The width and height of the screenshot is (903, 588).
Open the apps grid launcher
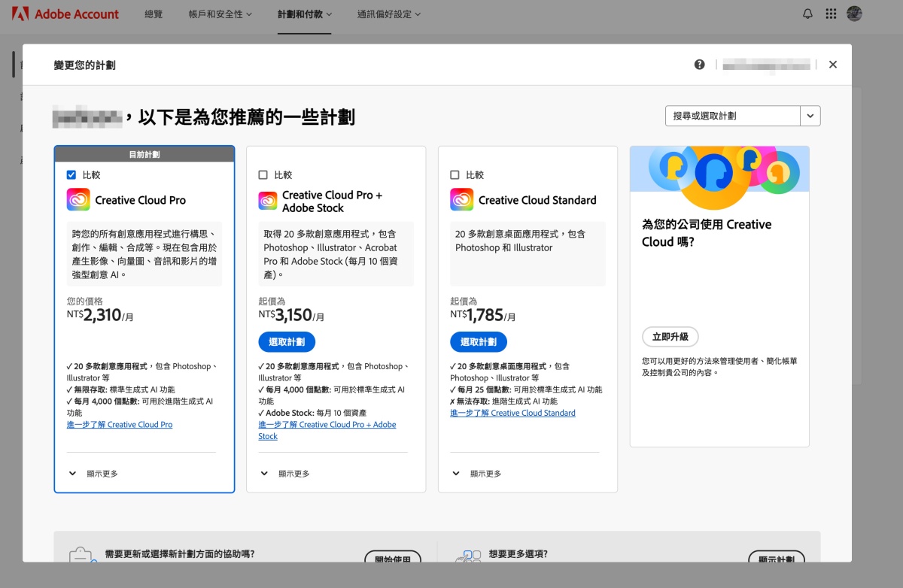pyautogui.click(x=831, y=14)
